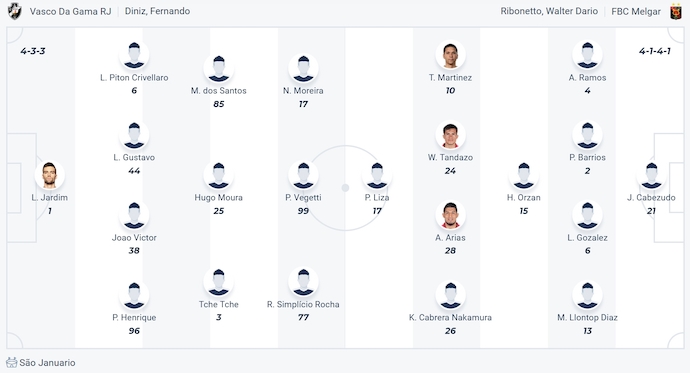Click P. Liza avatar icon
This screenshot has height=373, width=690.
click(x=377, y=175)
